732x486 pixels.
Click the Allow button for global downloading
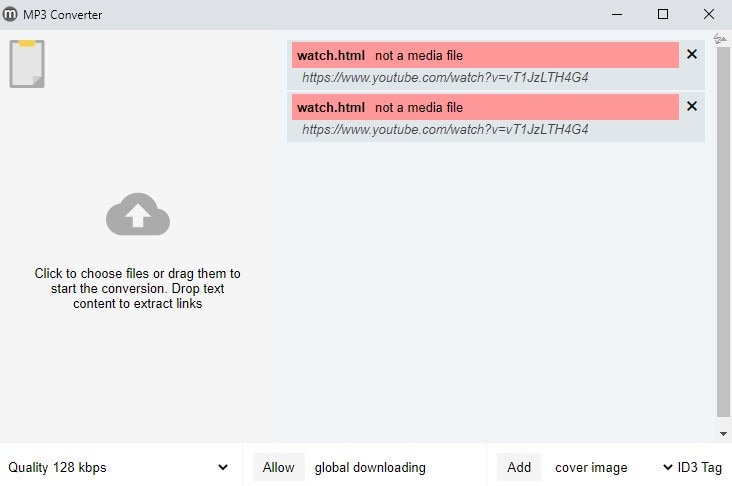278,467
